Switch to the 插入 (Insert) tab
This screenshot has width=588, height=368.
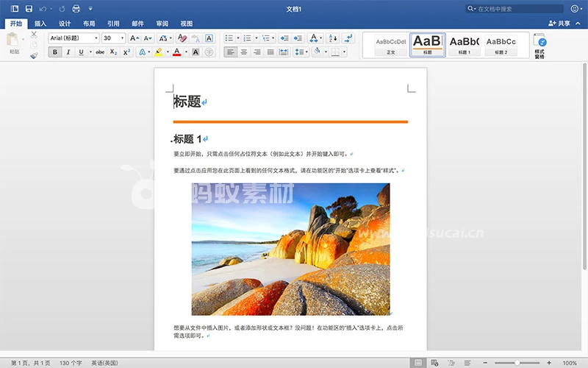pos(40,24)
